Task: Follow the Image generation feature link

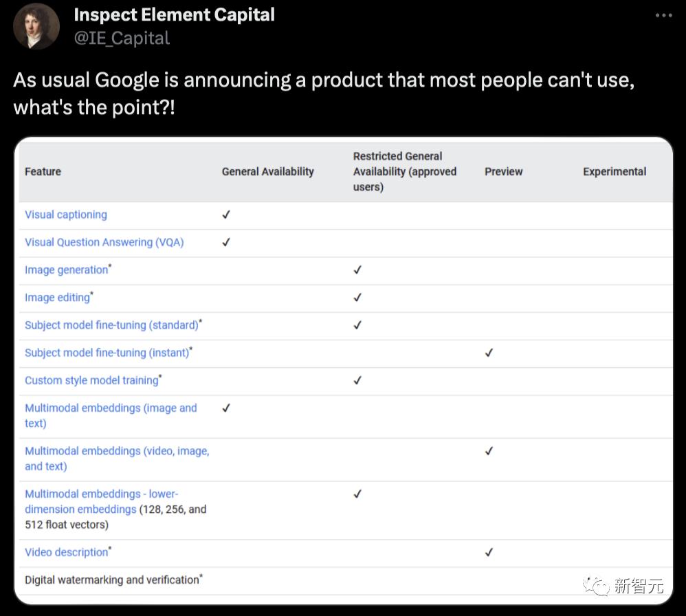Action: tap(67, 270)
